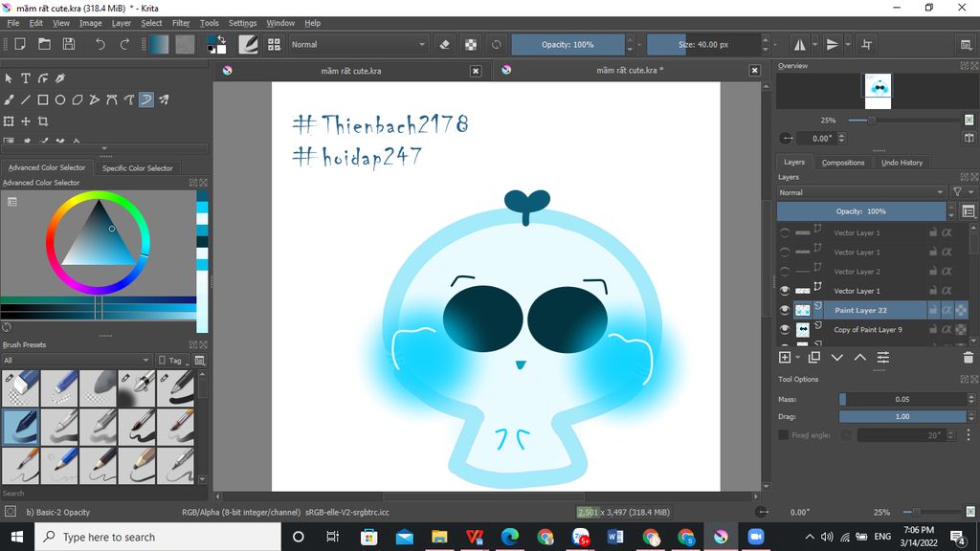Save the document with the floppy disk icon
Screen dimensions: 980x551
[69, 44]
